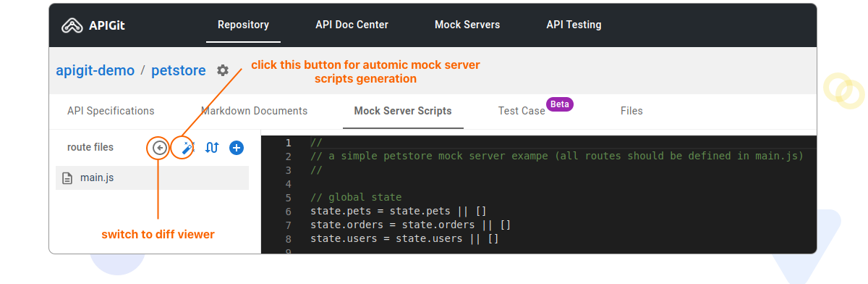Image resolution: width=868 pixels, height=284 pixels.
Task: Open API Doc Center nav item
Action: tap(352, 25)
